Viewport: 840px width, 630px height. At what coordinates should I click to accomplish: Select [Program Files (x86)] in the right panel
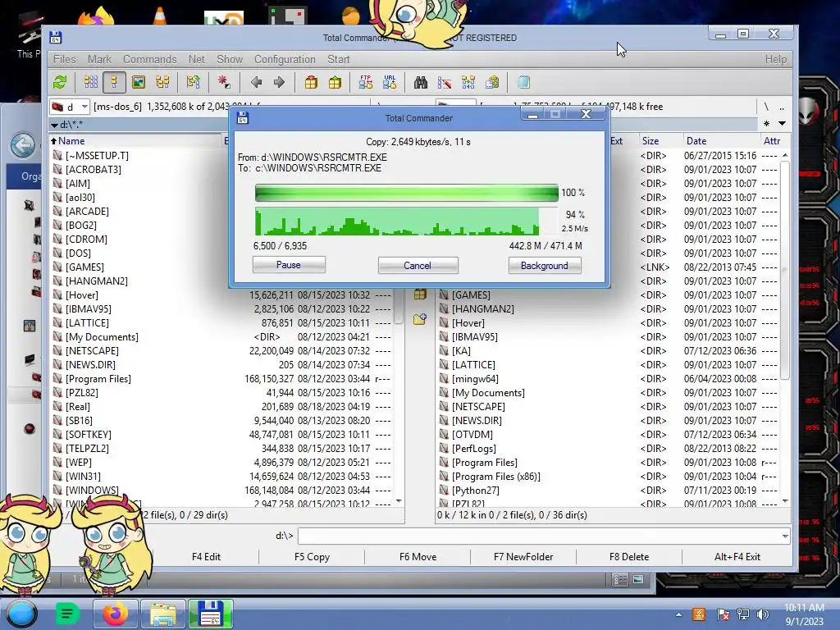[x=496, y=477]
